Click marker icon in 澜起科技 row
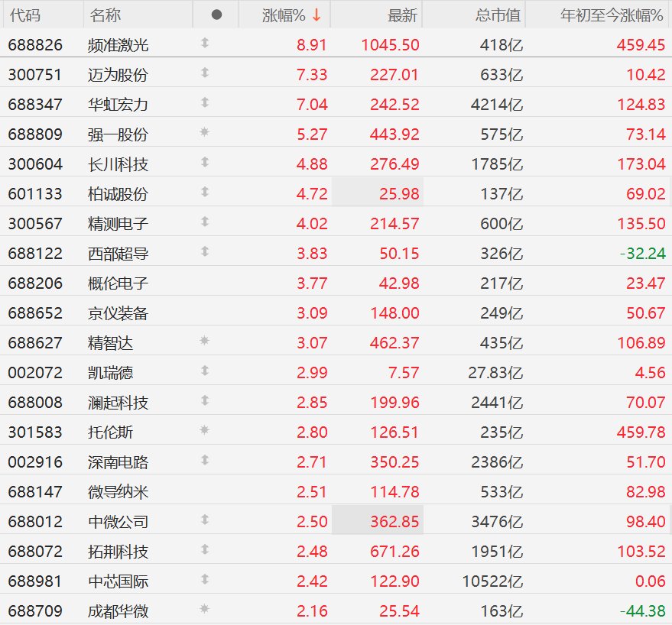Image resolution: width=672 pixels, height=625 pixels. 205,400
